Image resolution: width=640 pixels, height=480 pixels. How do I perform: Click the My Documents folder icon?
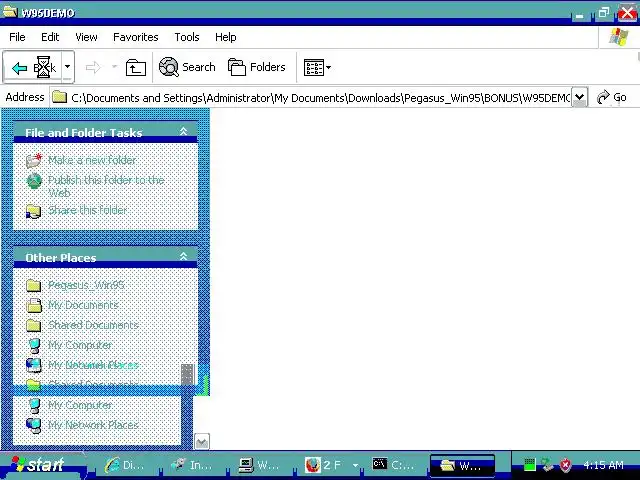click(34, 305)
